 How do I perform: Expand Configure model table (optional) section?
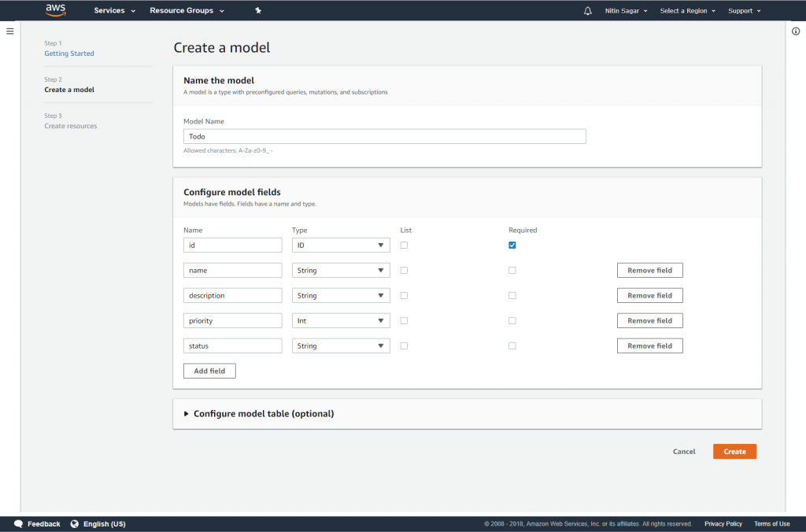[258, 413]
